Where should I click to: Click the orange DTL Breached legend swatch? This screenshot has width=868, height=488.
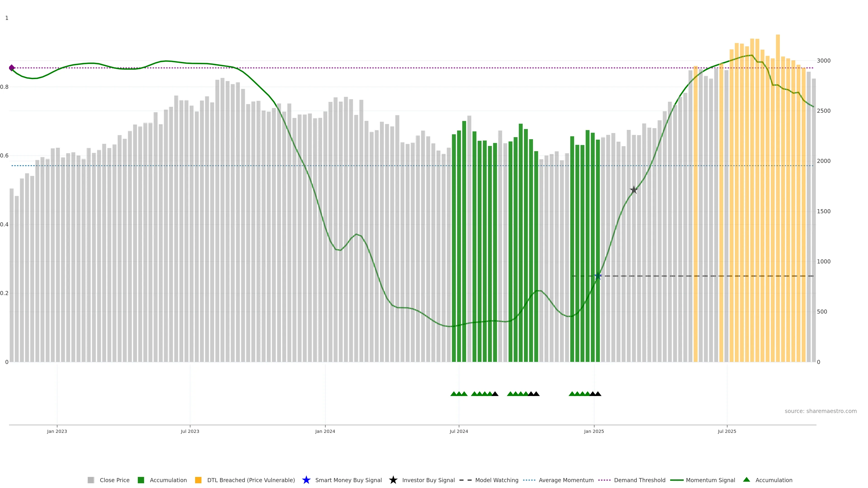(x=198, y=480)
